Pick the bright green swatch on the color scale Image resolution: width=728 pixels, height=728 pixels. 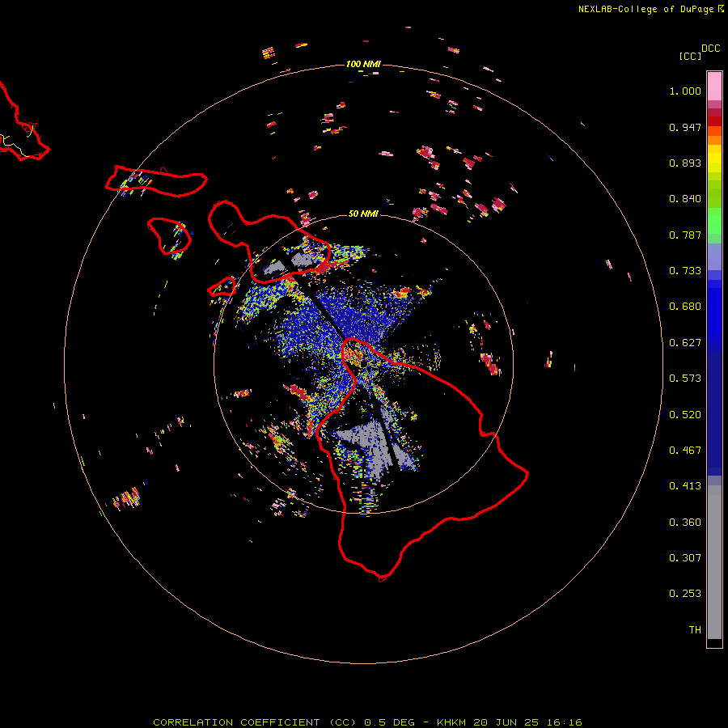click(x=714, y=221)
